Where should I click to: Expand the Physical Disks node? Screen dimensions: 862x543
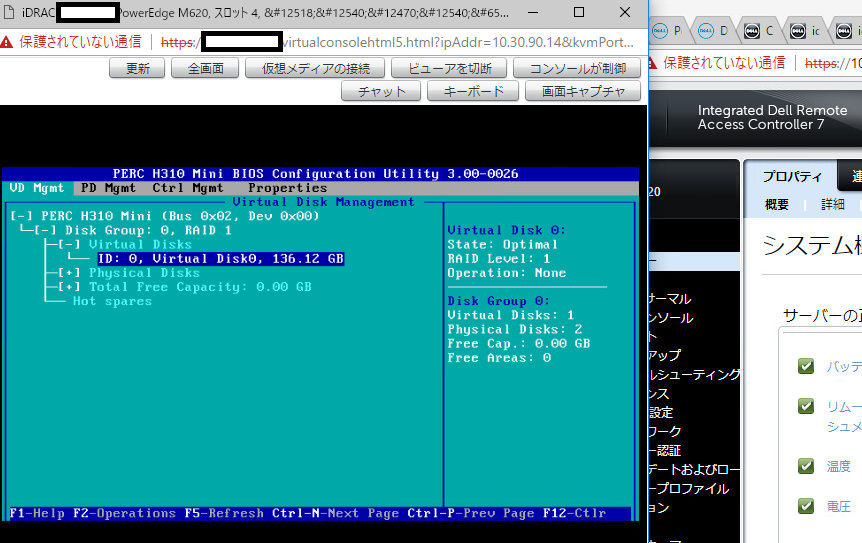pos(70,273)
